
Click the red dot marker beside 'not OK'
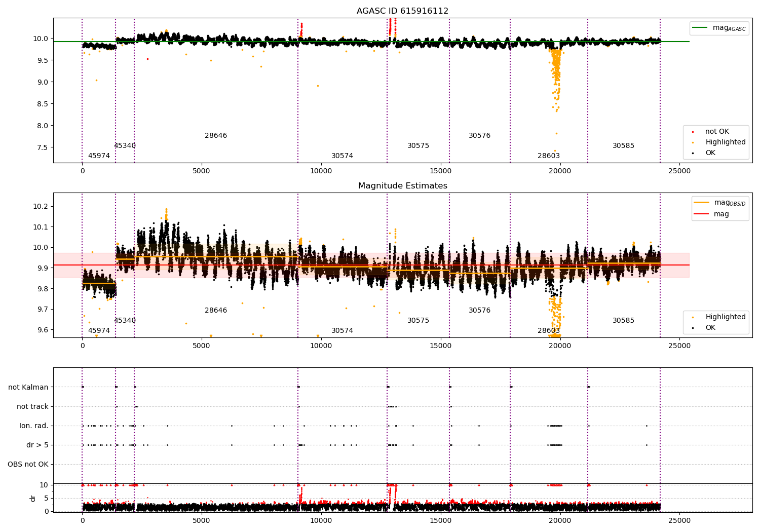692,132
